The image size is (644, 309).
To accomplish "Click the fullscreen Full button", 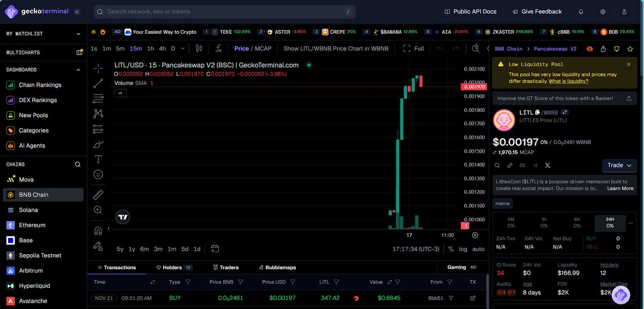I will click(414, 48).
